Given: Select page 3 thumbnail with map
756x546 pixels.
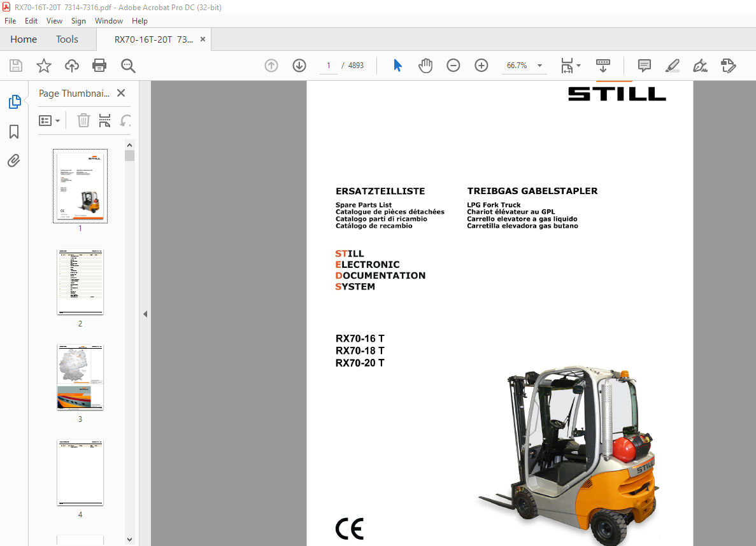Looking at the screenshot, I should point(80,377).
